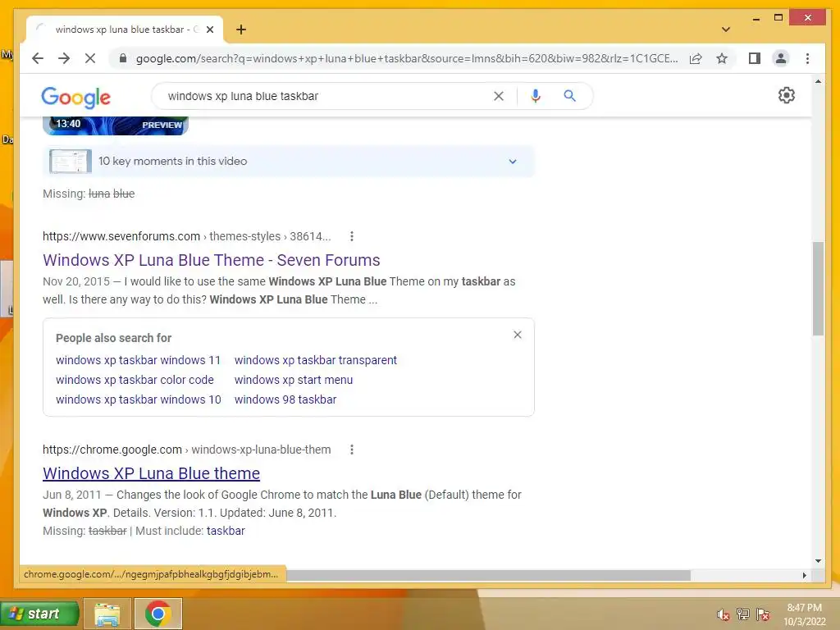The image size is (840, 630).
Task: Click the scroll up arrow
Action: [x=818, y=81]
